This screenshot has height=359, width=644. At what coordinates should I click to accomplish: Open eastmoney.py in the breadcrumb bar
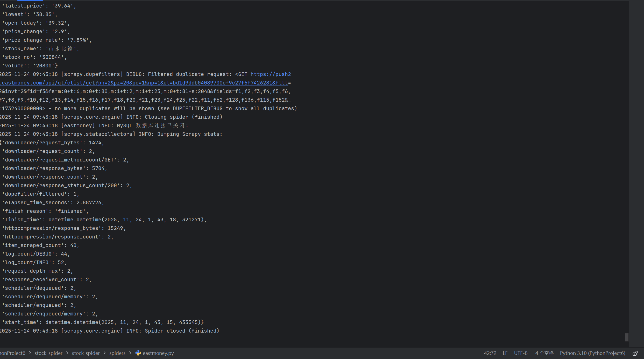coord(158,353)
